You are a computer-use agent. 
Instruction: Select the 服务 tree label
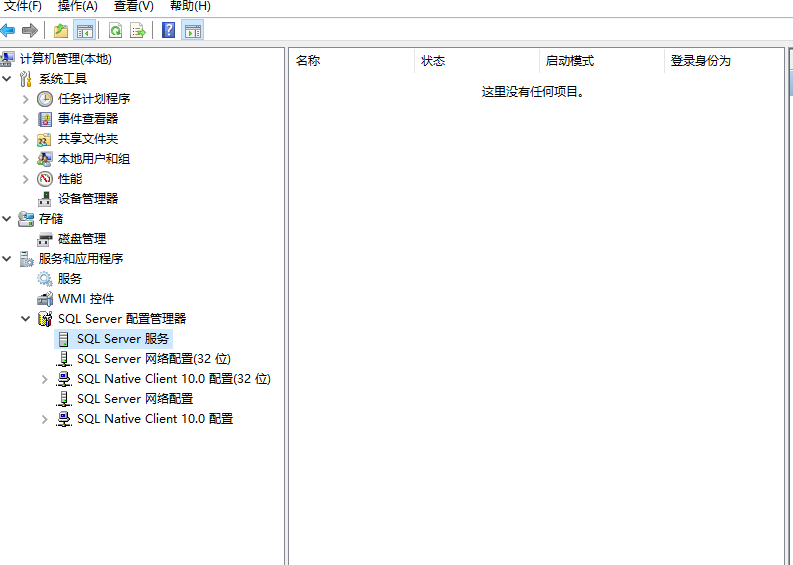(70, 279)
